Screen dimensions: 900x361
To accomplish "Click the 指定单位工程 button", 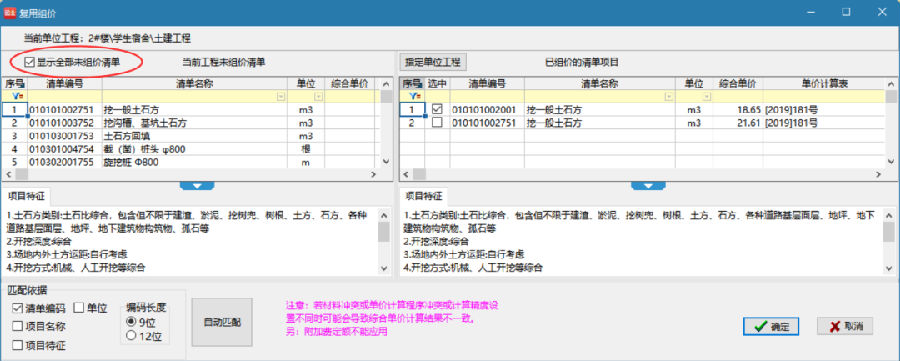I will point(433,61).
